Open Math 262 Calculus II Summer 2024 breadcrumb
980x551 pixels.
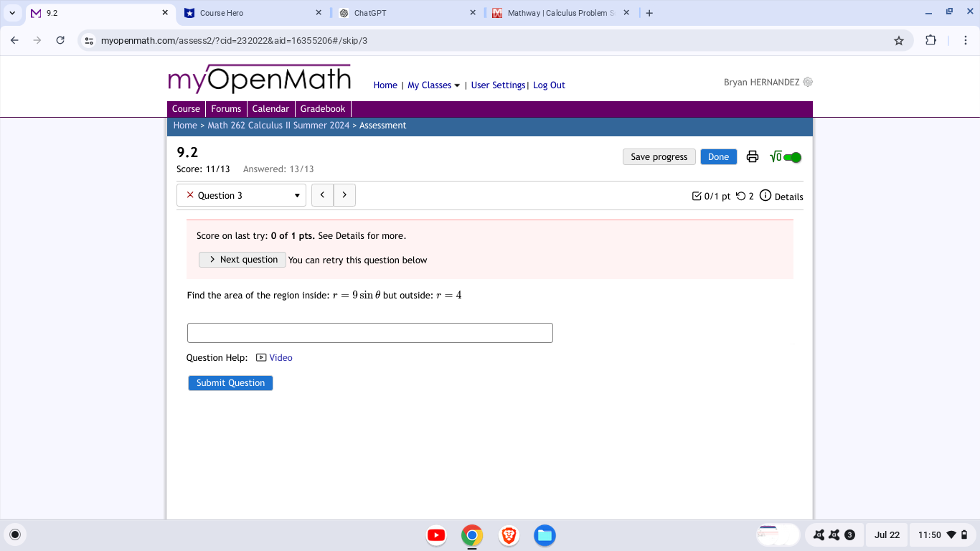pyautogui.click(x=278, y=126)
